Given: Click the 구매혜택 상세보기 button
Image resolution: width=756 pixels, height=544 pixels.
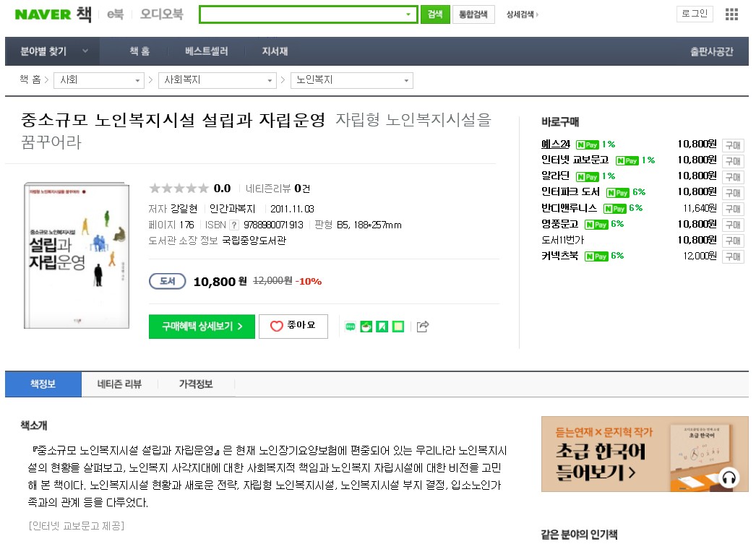Looking at the screenshot, I should click(x=202, y=326).
